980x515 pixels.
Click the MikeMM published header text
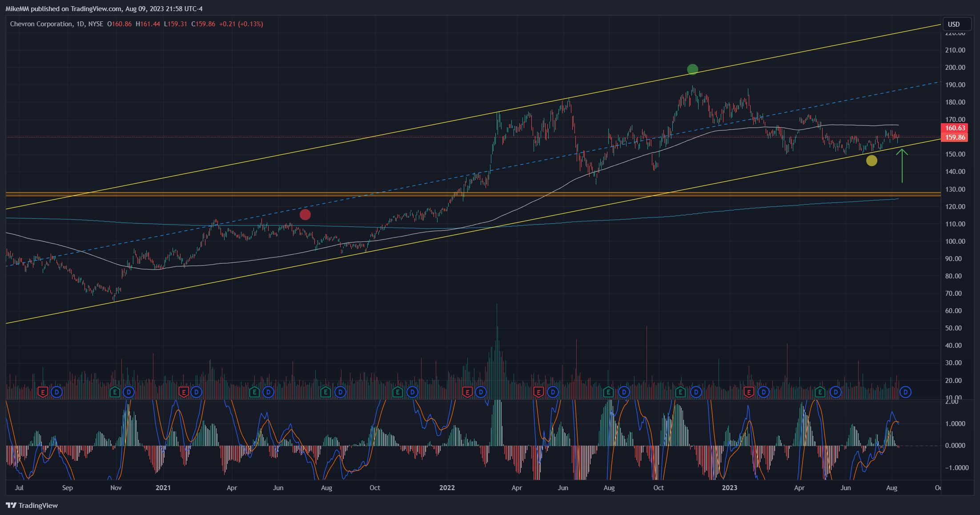coord(104,9)
